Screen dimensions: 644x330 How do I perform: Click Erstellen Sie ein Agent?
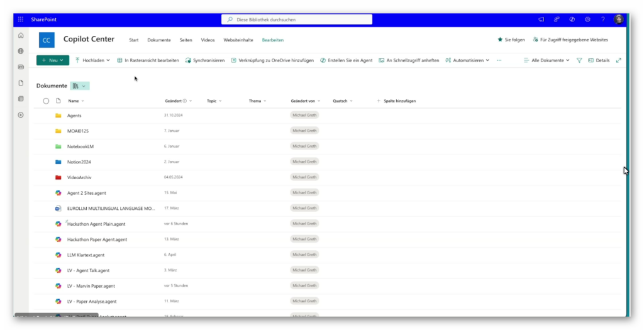pyautogui.click(x=347, y=60)
